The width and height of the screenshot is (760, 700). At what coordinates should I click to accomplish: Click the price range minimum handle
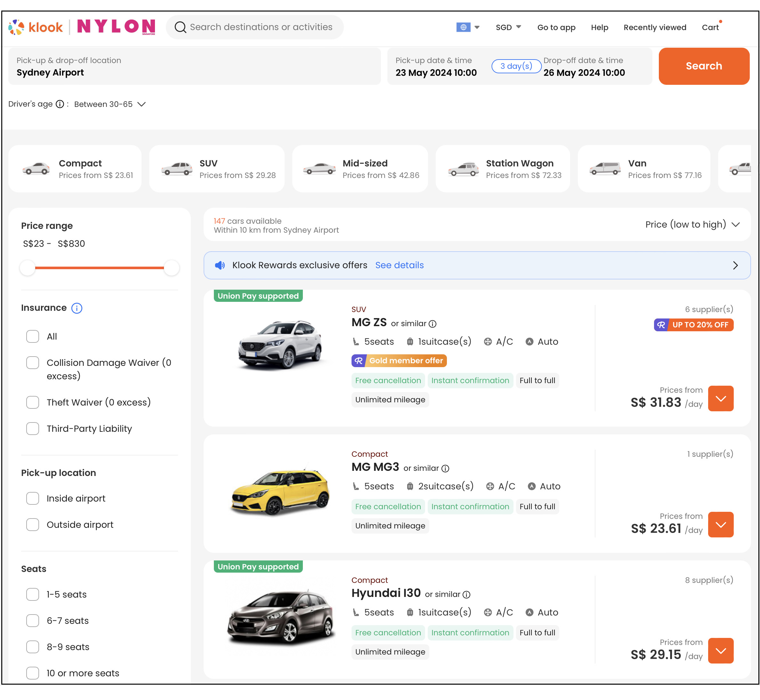point(27,268)
